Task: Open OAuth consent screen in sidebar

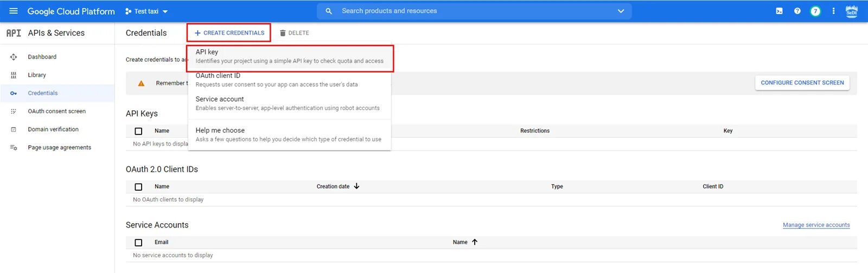Action: point(57,112)
